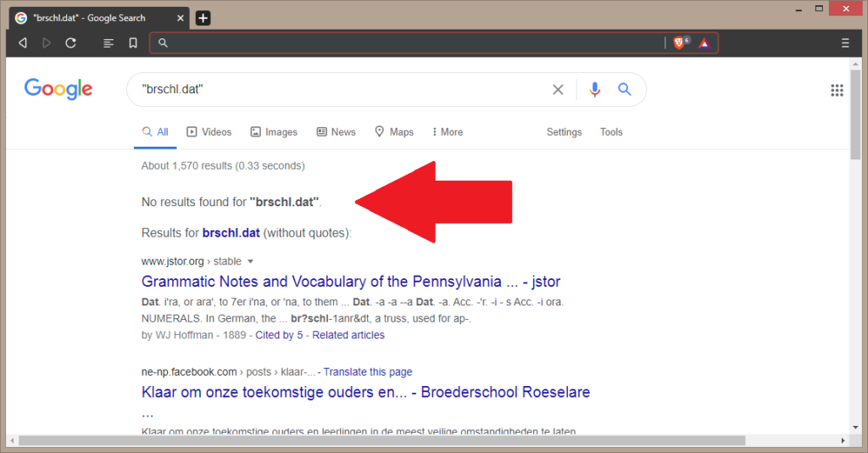Click the scroll left arrow button
The image size is (868, 453).
(12, 441)
